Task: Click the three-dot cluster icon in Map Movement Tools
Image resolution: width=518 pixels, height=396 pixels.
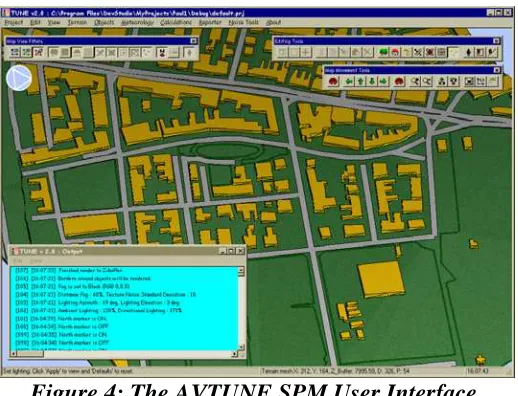Action: (442, 81)
